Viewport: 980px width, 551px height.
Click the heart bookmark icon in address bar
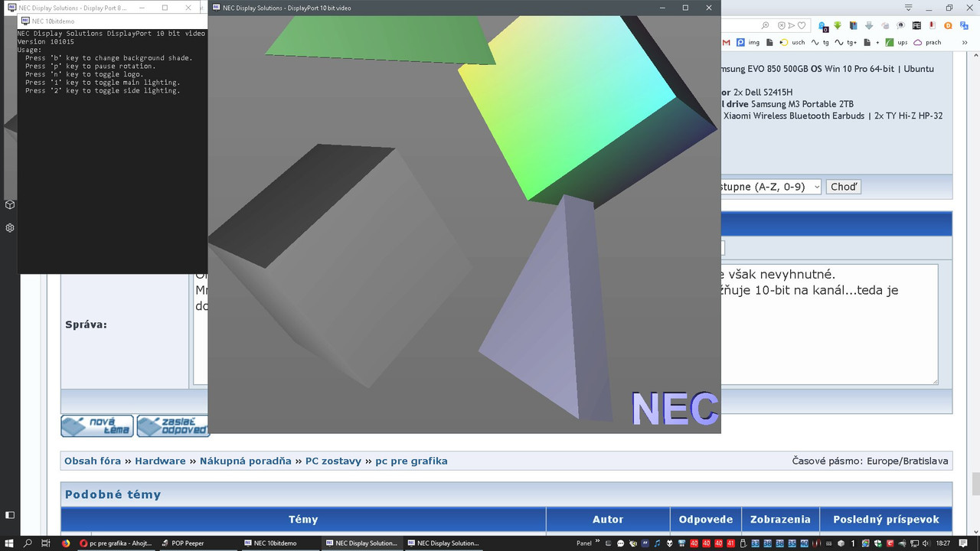tap(802, 25)
